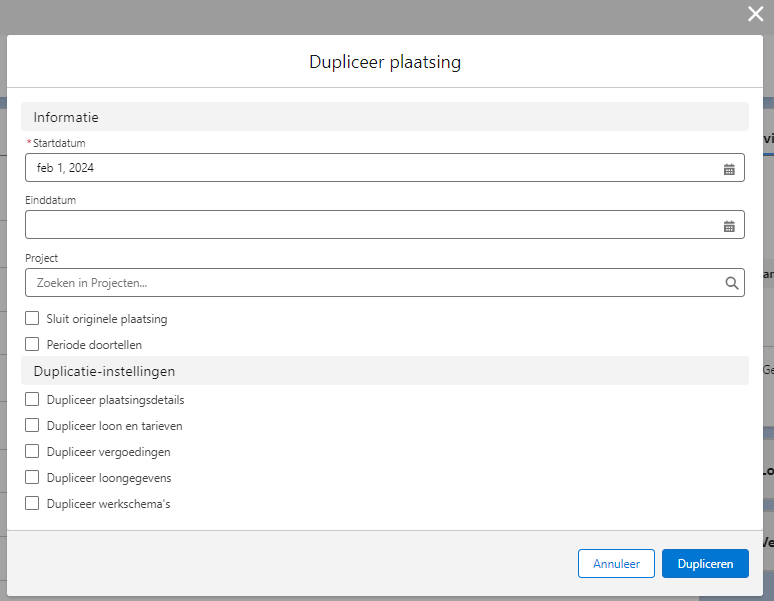Viewport: 774px width, 601px height.
Task: Focus the Startdatum field showing feb 1, 2024
Action: [370, 168]
